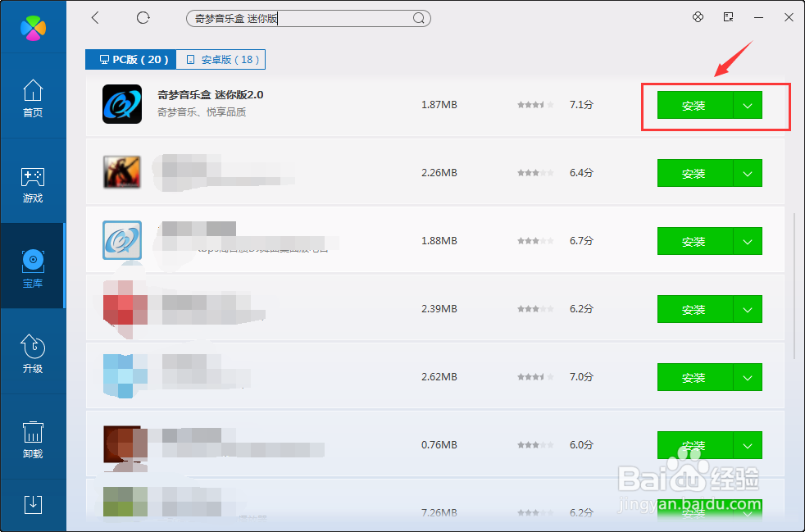
Task: Expand install options for 2.26MB app
Action: pos(748,173)
